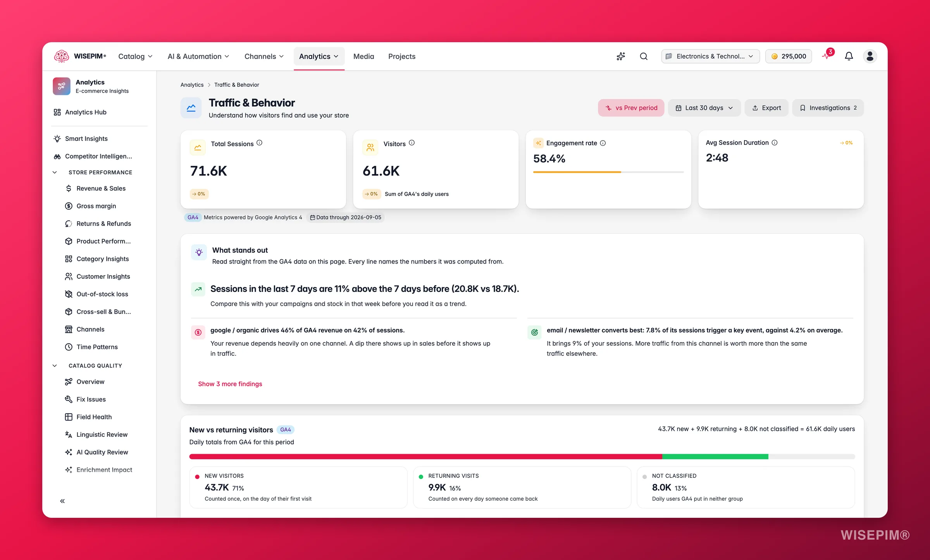Click Engagement rate info icon

603,143
